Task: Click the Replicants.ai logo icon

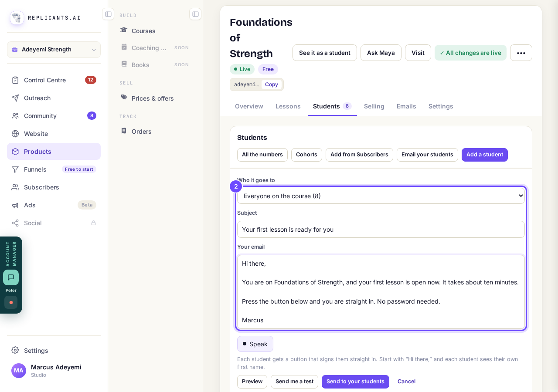Action: [x=17, y=18]
